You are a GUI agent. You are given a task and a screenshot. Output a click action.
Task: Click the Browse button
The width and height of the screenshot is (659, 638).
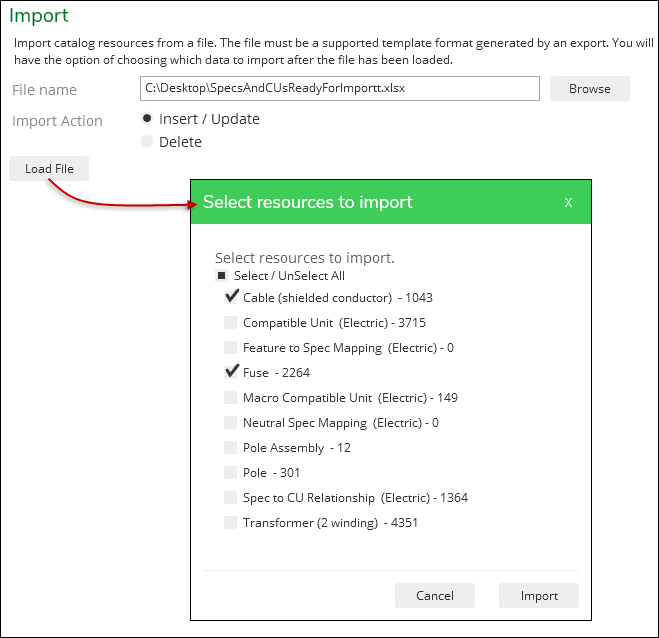coord(590,89)
